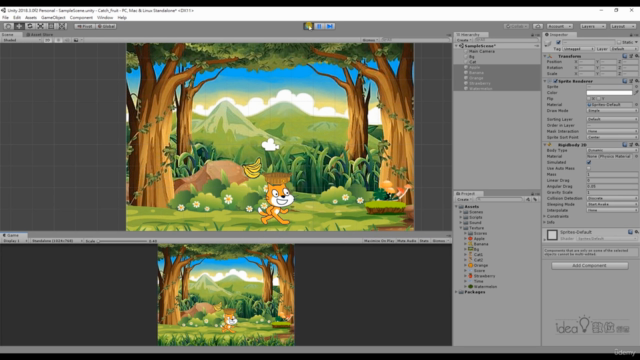Expand the Constraints section
The height and width of the screenshot is (360, 640).
point(544,216)
